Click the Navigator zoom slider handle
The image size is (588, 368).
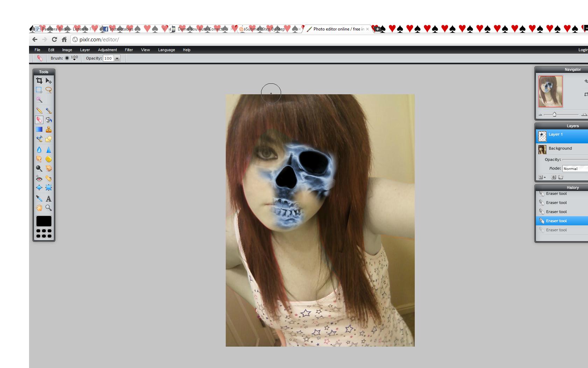(x=554, y=114)
